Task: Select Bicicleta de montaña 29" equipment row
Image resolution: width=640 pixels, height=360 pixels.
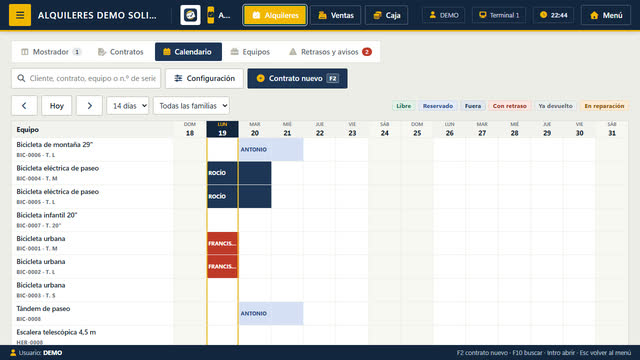Action: pyautogui.click(x=92, y=149)
